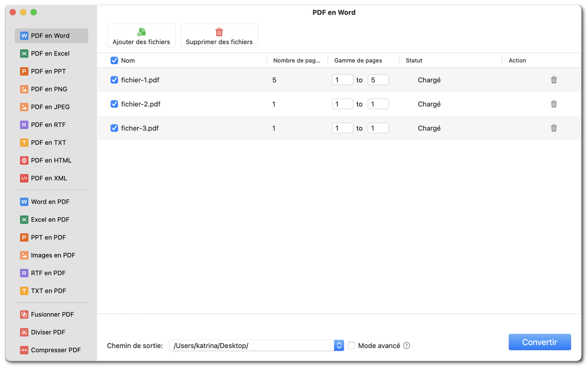588x367 pixels.
Task: Click the help icon beside Mode avancé
Action: tap(407, 346)
